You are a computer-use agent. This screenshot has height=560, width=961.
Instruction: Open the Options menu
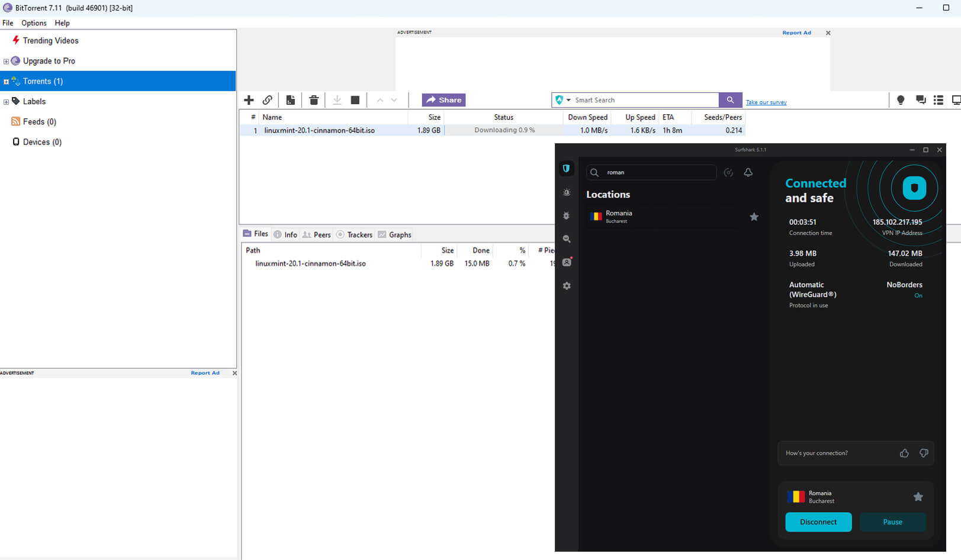pos(34,23)
